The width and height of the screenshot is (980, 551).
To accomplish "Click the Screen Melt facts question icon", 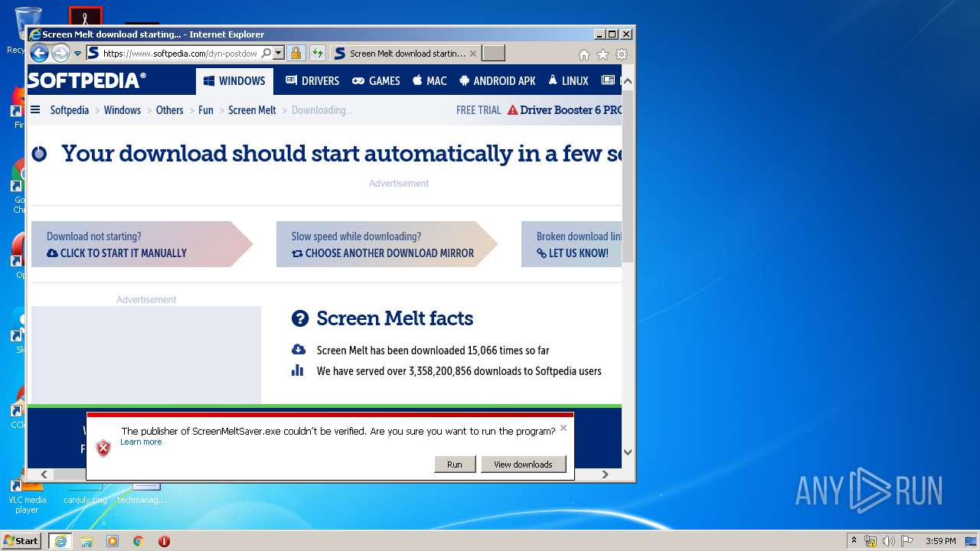I will pos(300,318).
